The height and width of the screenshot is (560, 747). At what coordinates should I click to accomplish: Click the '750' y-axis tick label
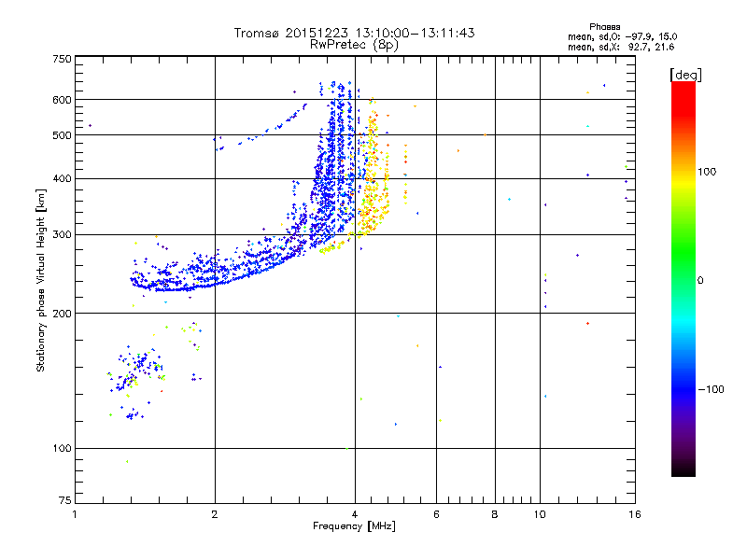coord(62,59)
